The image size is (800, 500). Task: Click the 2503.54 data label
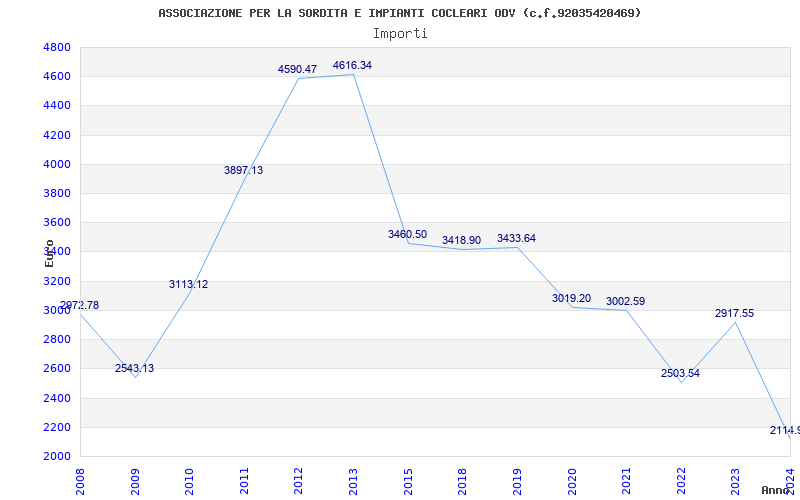[x=681, y=373]
